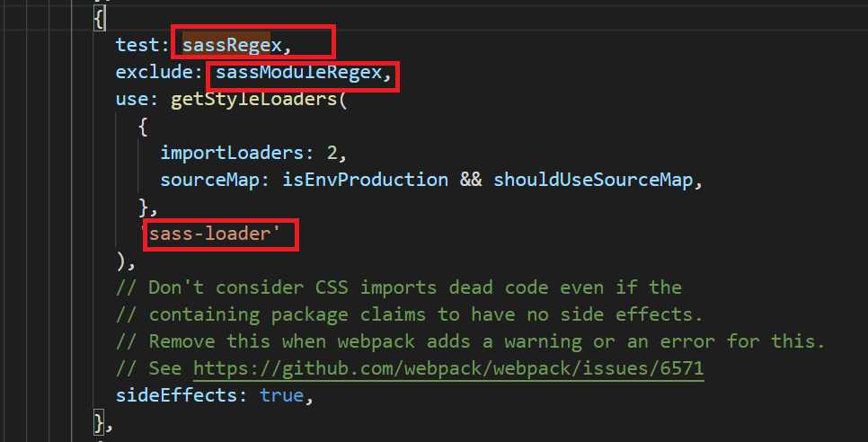
Task: Click the opening brace above test
Action: click(x=99, y=18)
